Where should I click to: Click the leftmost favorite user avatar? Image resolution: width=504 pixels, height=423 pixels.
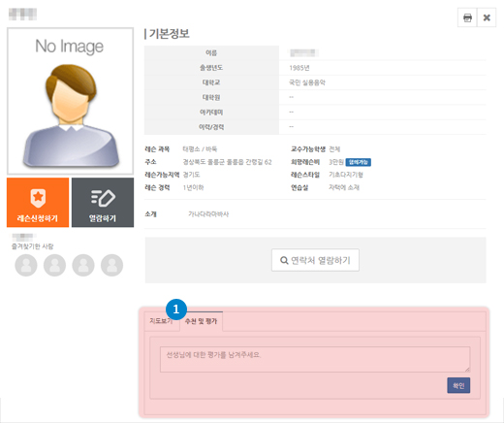pos(26,265)
